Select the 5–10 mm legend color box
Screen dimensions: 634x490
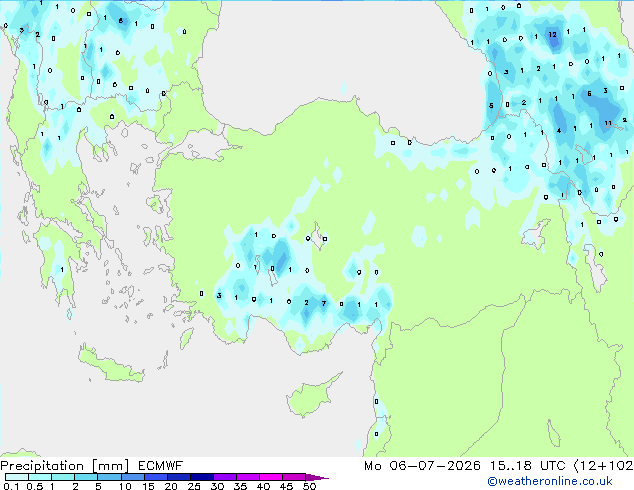109,477
